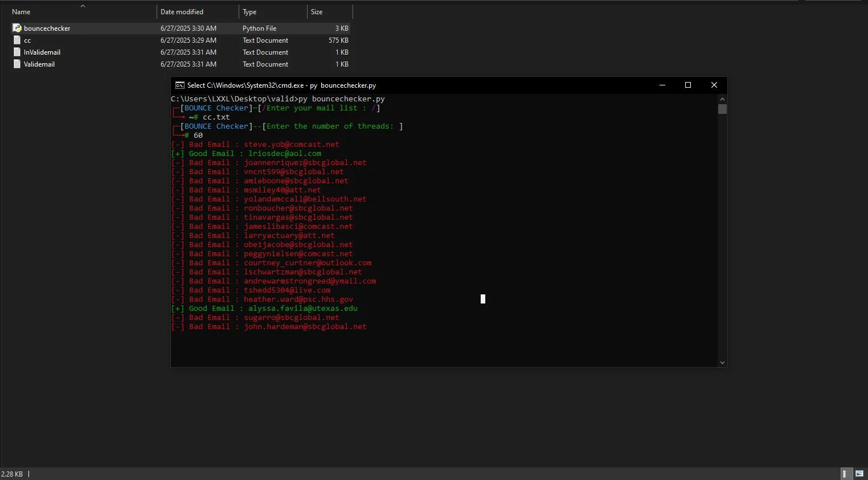The height and width of the screenshot is (480, 868).
Task: Click the cmd.exe window title bar text
Action: tap(281, 85)
